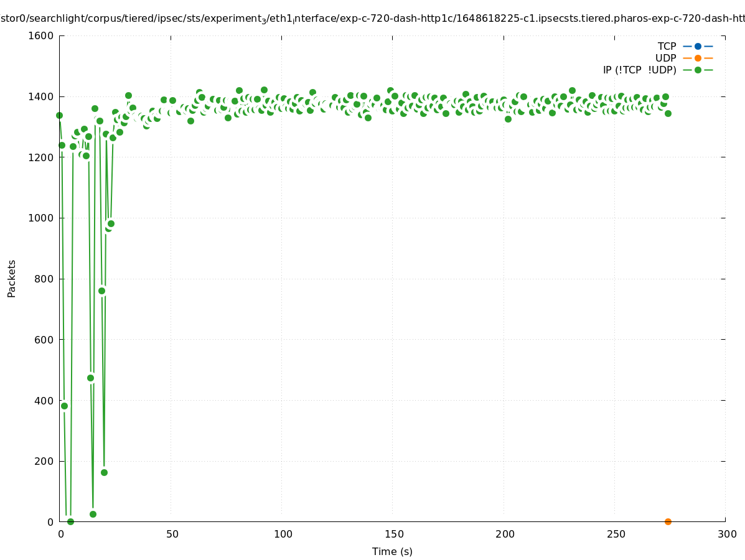Click the file path chart title
Image resolution: width=745 pixels, height=560 pixels.
click(x=372, y=19)
